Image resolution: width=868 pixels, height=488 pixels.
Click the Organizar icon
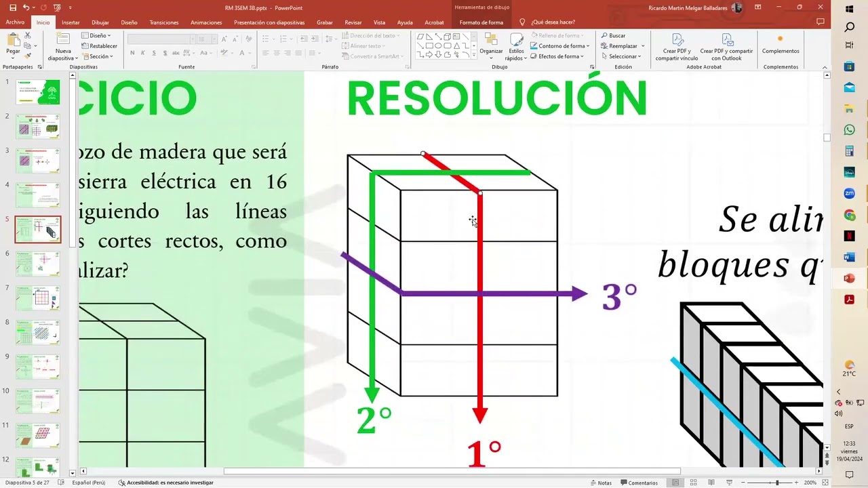tap(491, 39)
